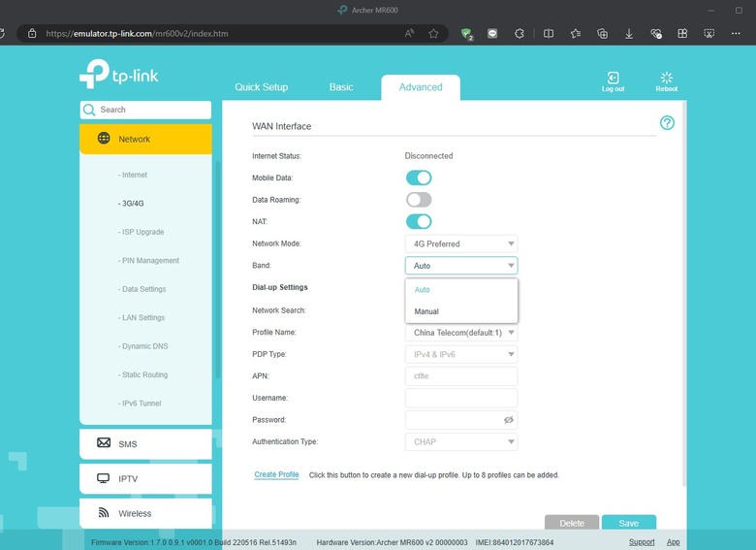Click the Username input field
The height and width of the screenshot is (550, 756).
(461, 398)
